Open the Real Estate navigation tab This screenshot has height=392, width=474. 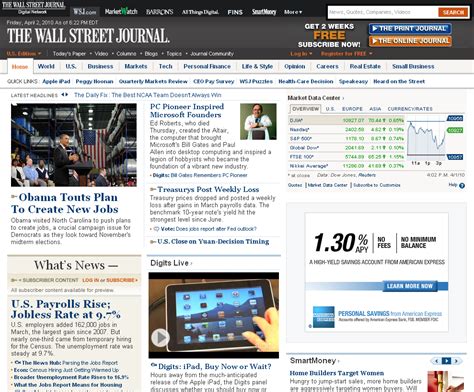pyautogui.click(x=365, y=66)
